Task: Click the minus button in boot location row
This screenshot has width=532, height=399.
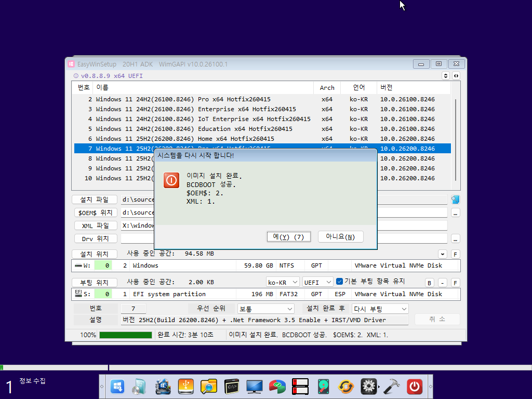Action: click(x=443, y=283)
